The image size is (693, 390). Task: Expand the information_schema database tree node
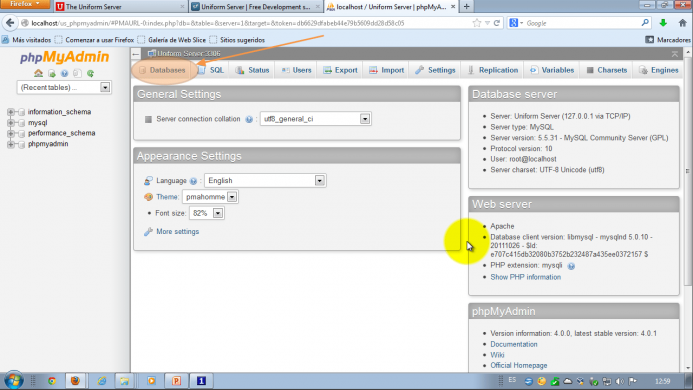(11, 112)
